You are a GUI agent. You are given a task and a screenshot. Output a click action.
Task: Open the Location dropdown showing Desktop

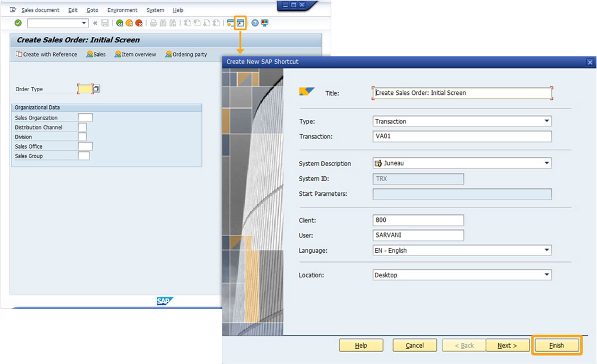547,275
